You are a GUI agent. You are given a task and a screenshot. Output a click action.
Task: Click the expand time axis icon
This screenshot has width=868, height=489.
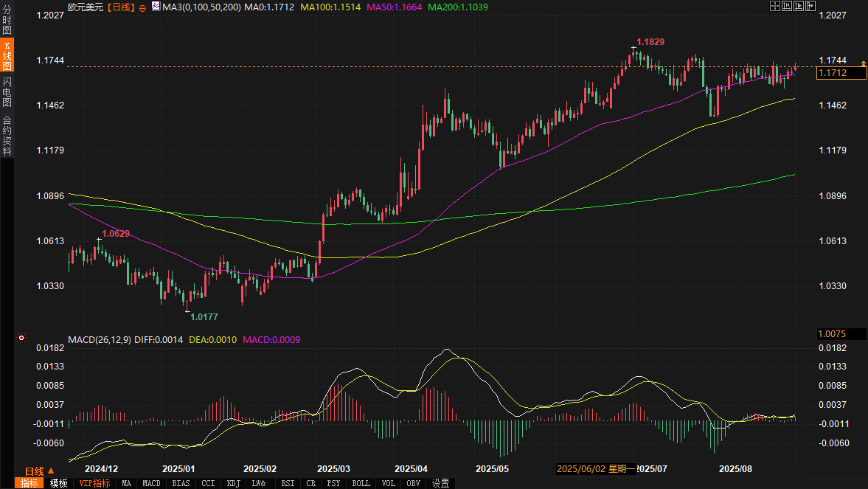798,6
